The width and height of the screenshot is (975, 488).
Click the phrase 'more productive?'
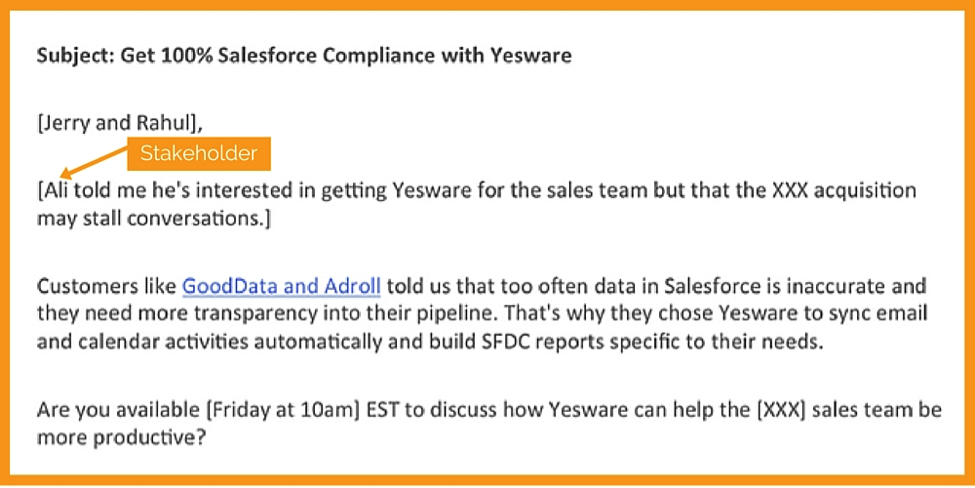121,438
